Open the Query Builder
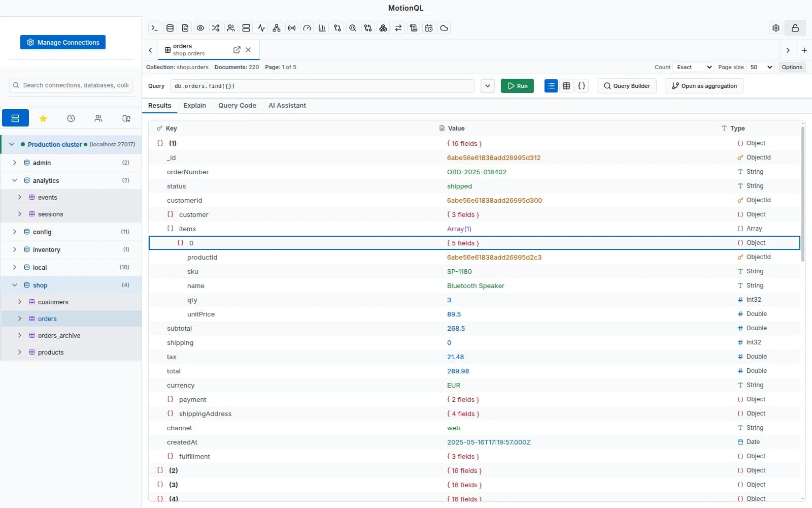 pos(627,86)
